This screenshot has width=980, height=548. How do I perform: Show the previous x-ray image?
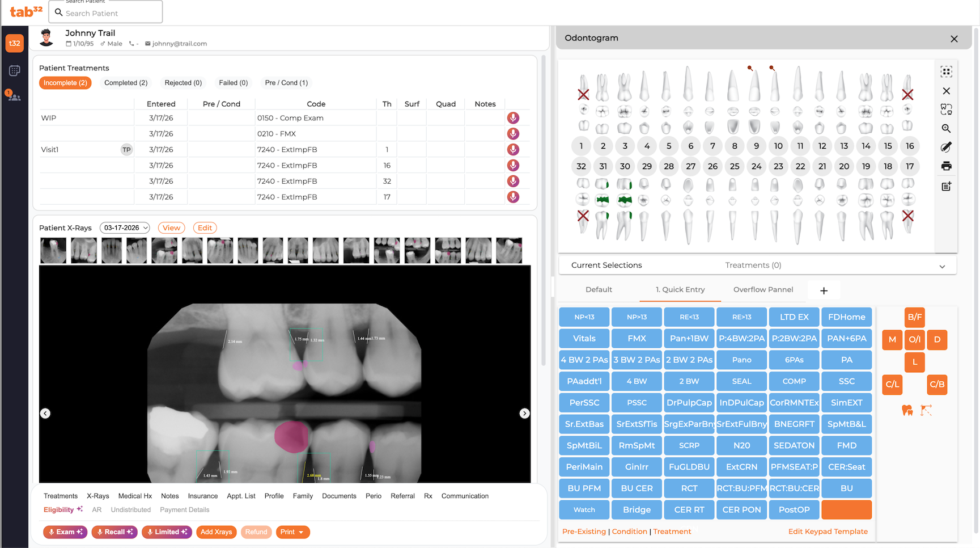click(45, 414)
